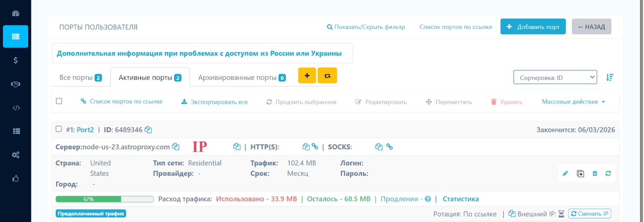Click Показать/Скрыть фильтр toggle link
644x222 pixels.
(x=366, y=27)
